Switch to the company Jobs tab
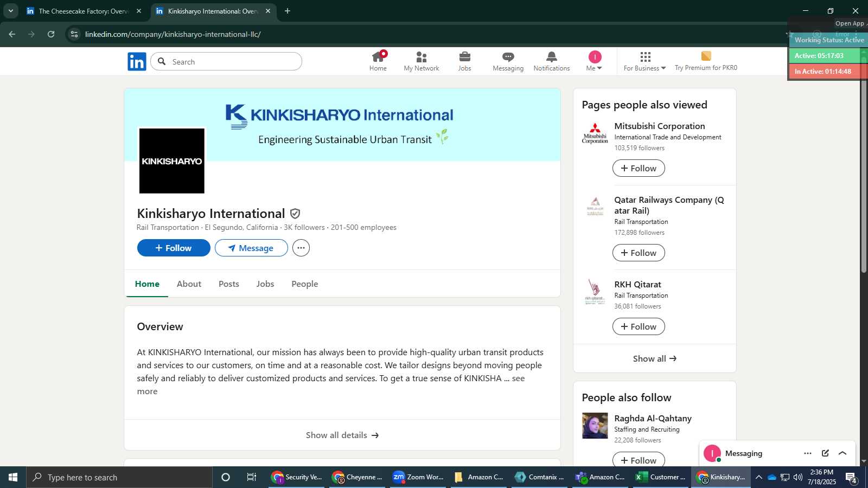 click(x=265, y=284)
